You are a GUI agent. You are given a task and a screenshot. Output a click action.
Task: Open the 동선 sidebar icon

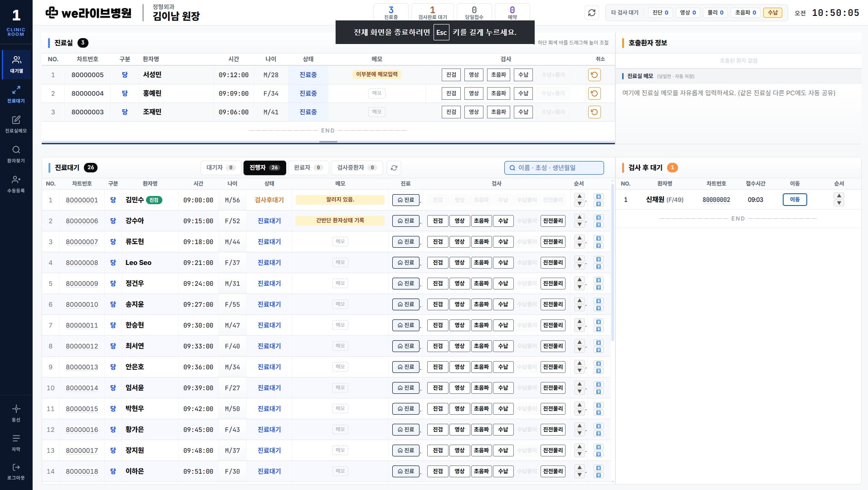point(16,413)
